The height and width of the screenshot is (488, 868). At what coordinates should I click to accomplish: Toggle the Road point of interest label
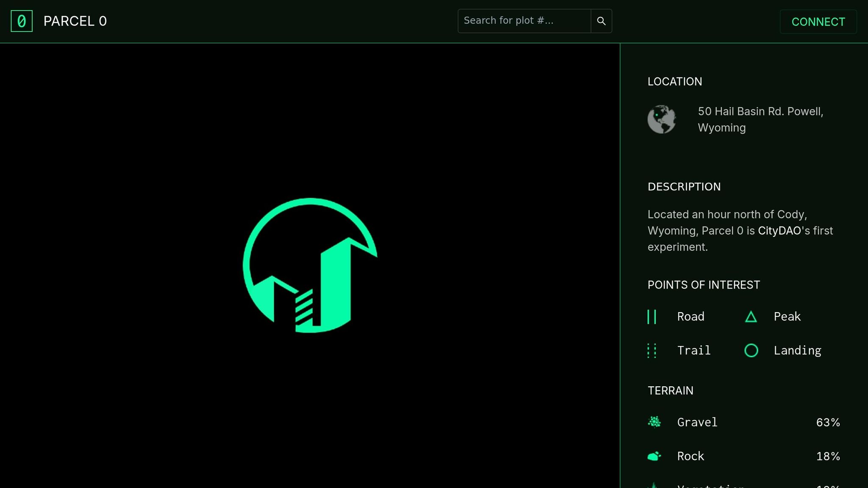(690, 316)
